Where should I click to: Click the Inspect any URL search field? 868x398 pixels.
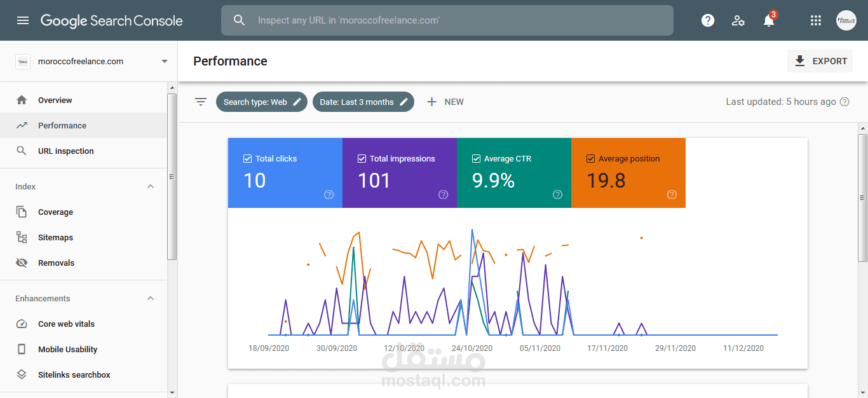click(x=447, y=20)
